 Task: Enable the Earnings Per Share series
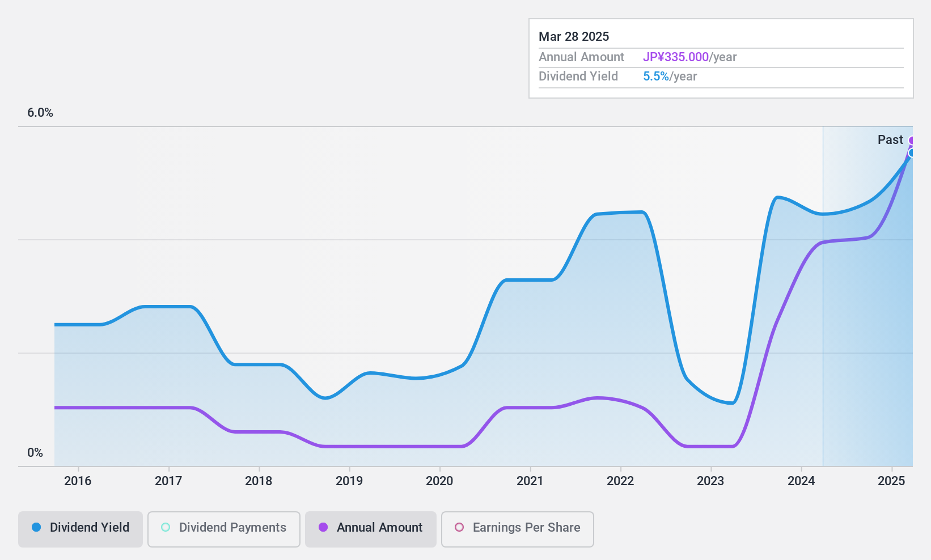[518, 529]
